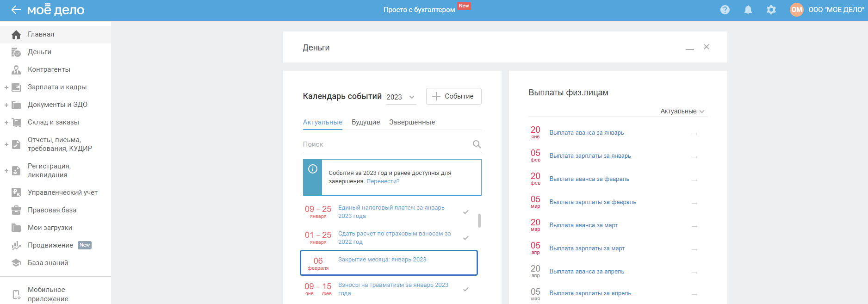Click the events list scrollbar
This screenshot has width=868, height=304.
[x=479, y=221]
